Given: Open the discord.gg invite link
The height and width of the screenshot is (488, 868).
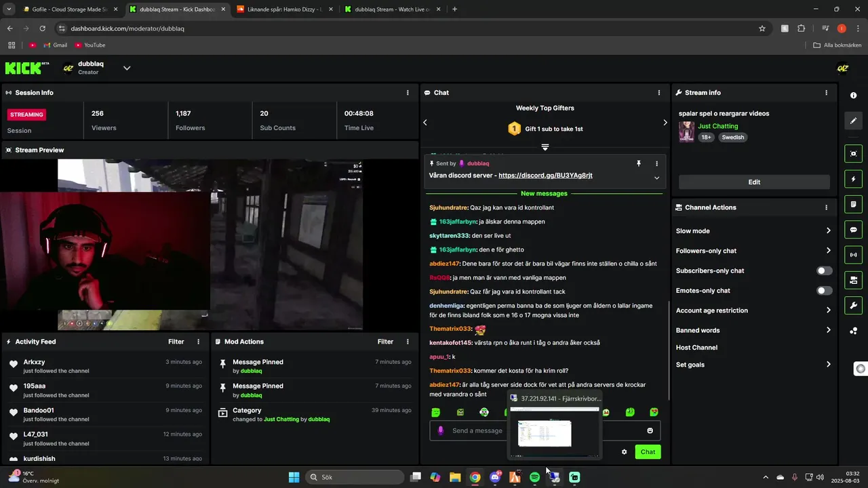Looking at the screenshot, I should [545, 176].
